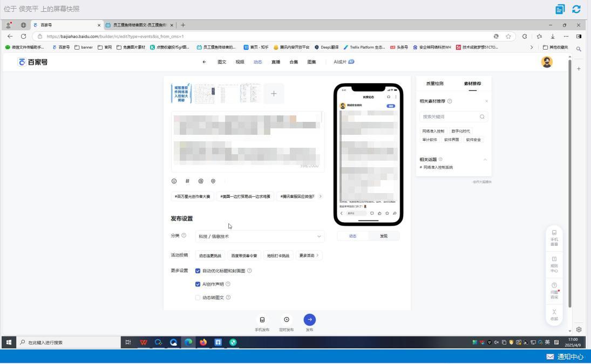Screen dimensions: 591x364
Task: Open 规则中心 in the floating sidebar
Action: 554,264
